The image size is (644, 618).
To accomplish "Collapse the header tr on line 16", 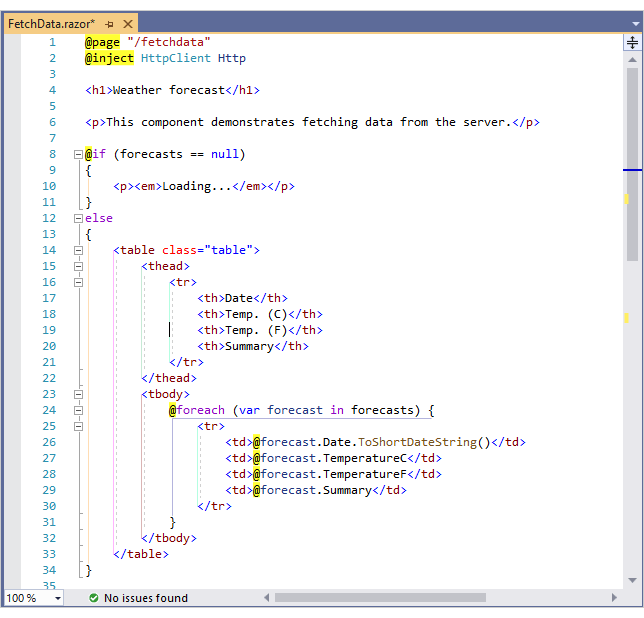I will (x=78, y=282).
